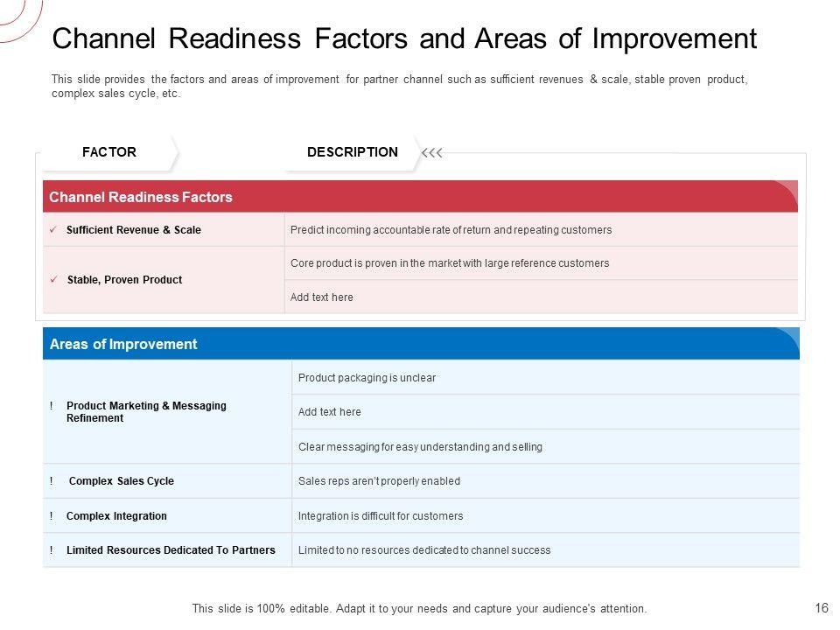
Task: Click Add text here below Product packaging is unclear
Action: 330,412
